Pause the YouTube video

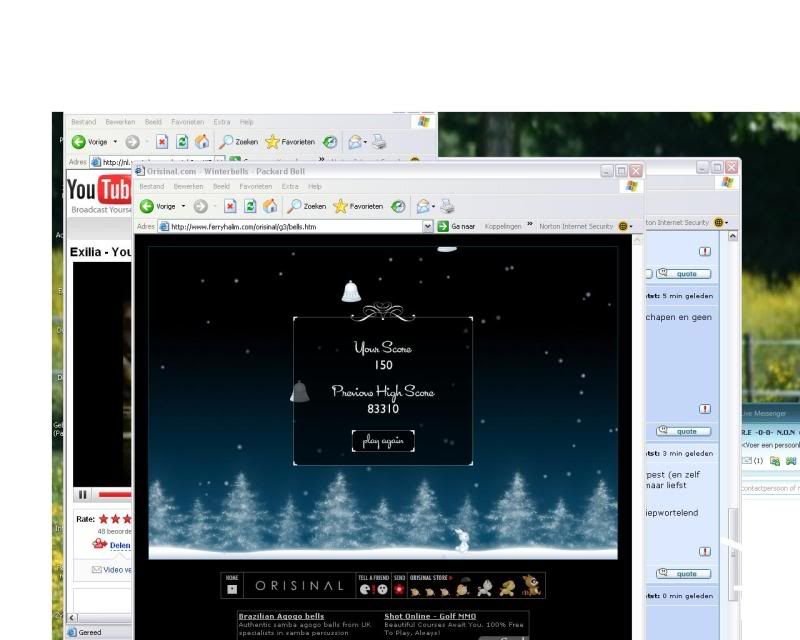click(82, 494)
